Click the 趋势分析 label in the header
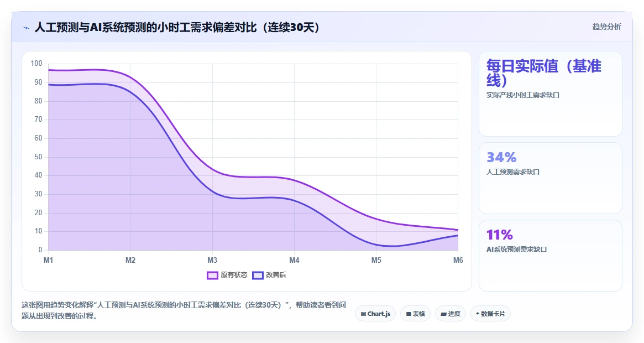Viewport: 644px width, 343px height. point(606,27)
